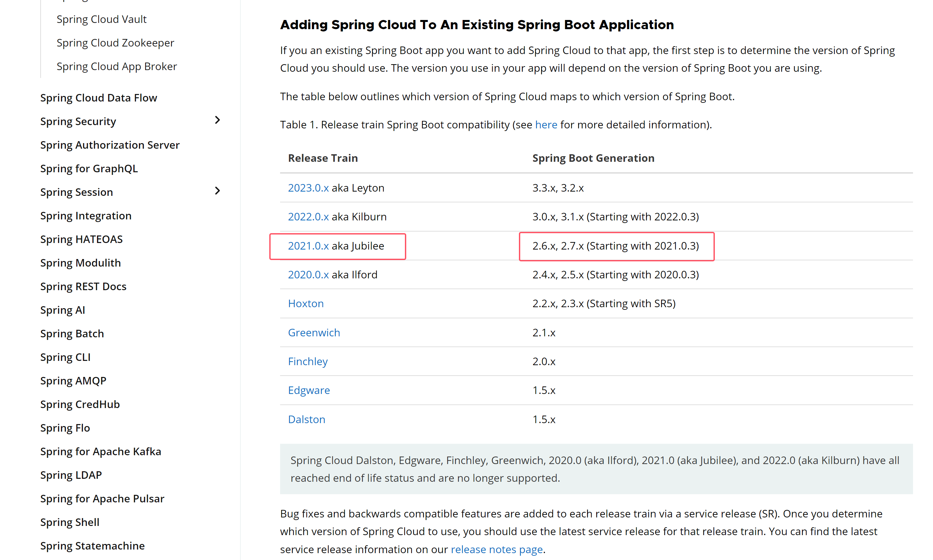Select '2.2.x, 2.3.x (Starting with SR5)' cell
The image size is (933, 560).
[x=604, y=304]
